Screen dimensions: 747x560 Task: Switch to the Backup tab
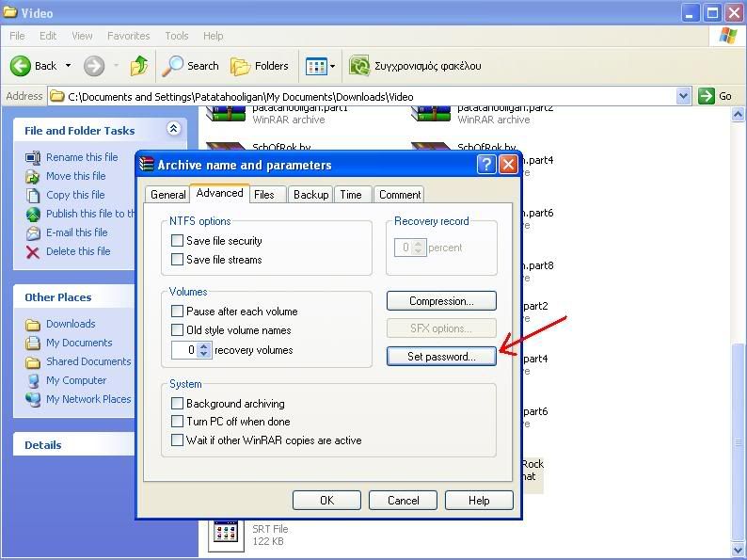[310, 195]
